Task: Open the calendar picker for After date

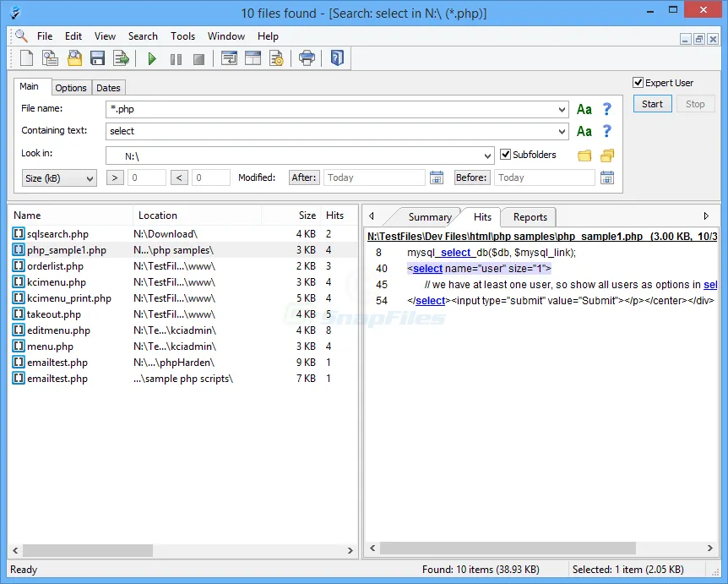Action: (x=437, y=177)
